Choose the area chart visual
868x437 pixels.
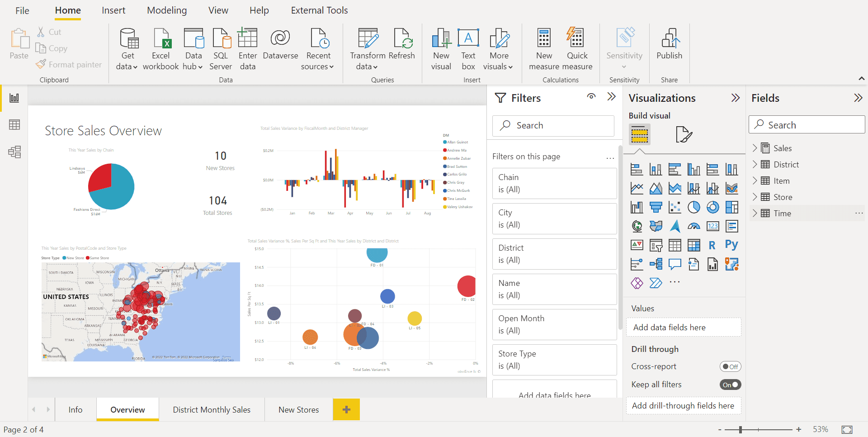tap(656, 188)
